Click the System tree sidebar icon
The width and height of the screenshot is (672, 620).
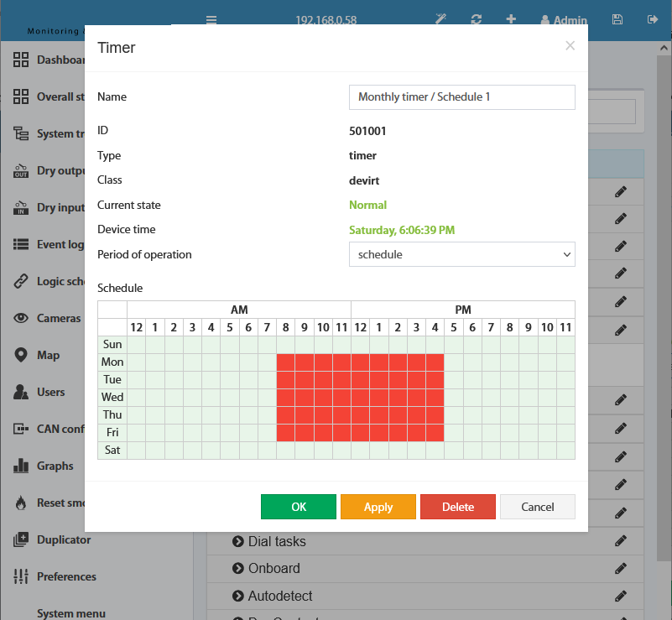(x=21, y=133)
